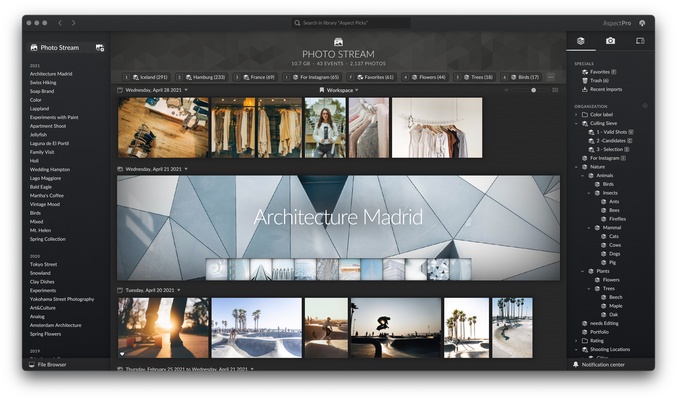The image size is (677, 400).
Task: Open the wooden floor shop photo
Action: pos(163,127)
